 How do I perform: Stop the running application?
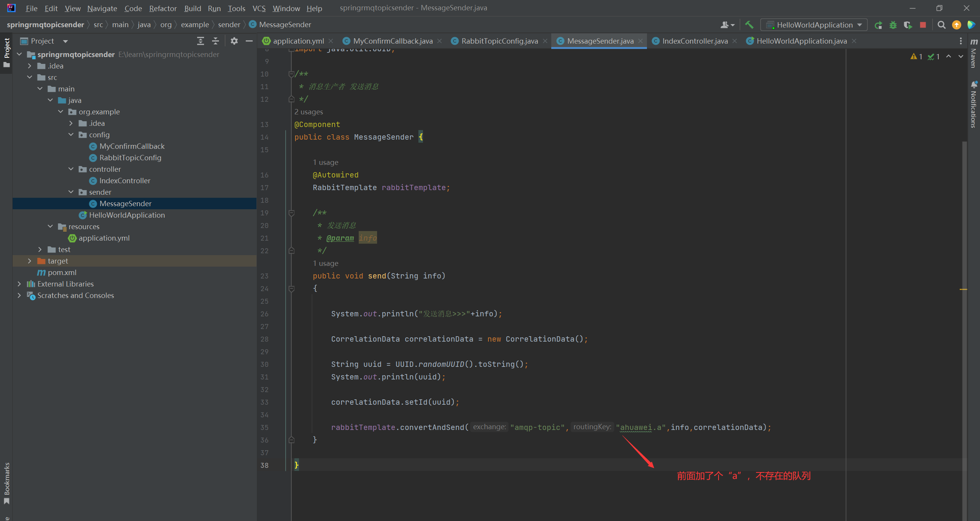click(923, 25)
